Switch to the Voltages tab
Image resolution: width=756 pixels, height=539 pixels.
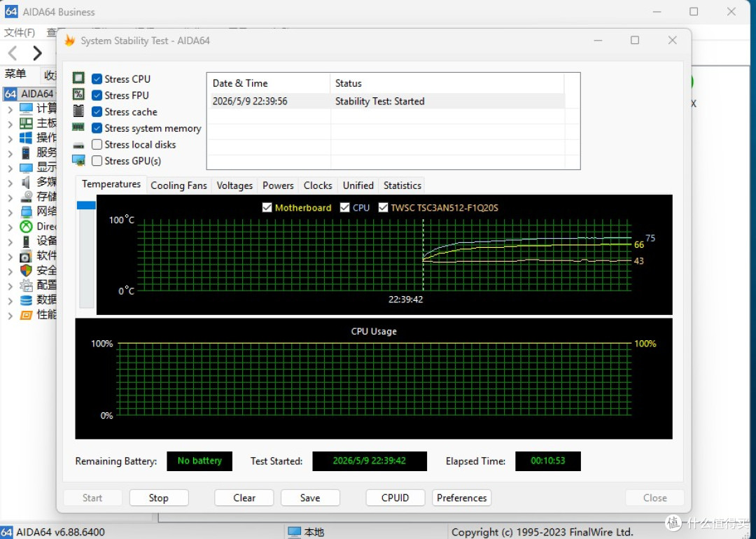point(234,185)
